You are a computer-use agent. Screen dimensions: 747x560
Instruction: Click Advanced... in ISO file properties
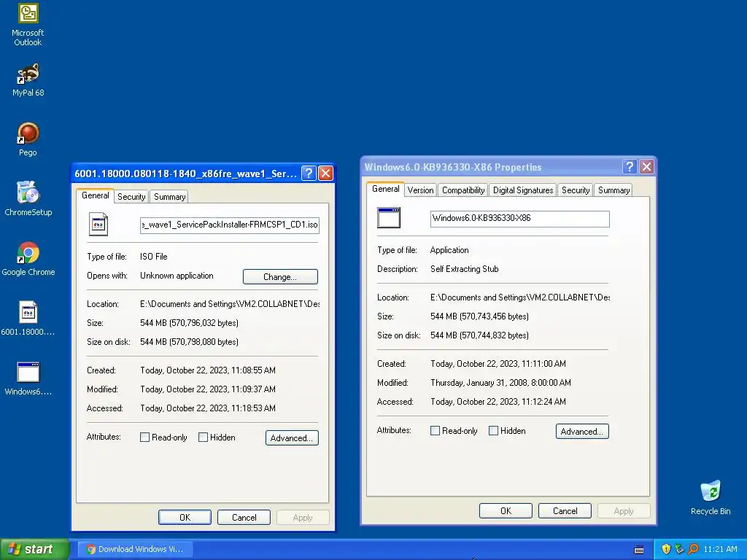click(x=292, y=438)
